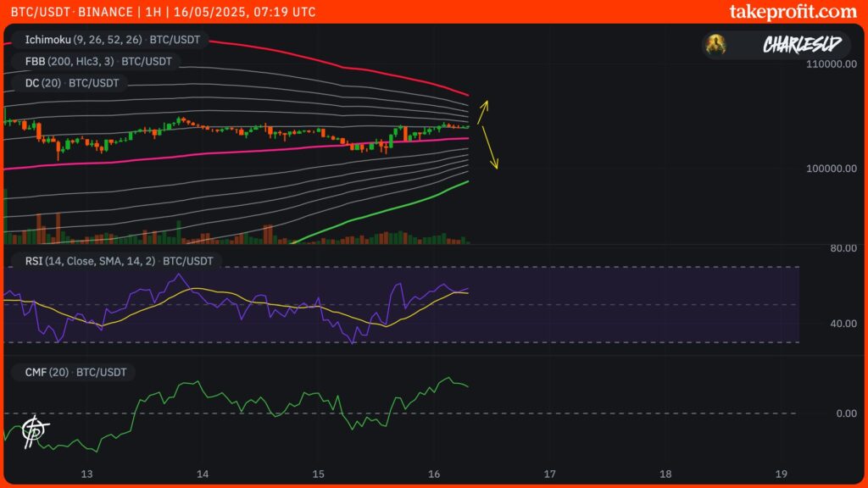Open the 1H timeframe selector
The image size is (868, 488).
click(153, 12)
